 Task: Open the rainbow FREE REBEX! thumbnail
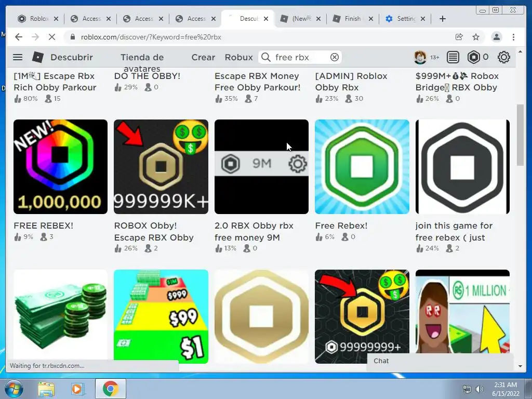pyautogui.click(x=60, y=167)
